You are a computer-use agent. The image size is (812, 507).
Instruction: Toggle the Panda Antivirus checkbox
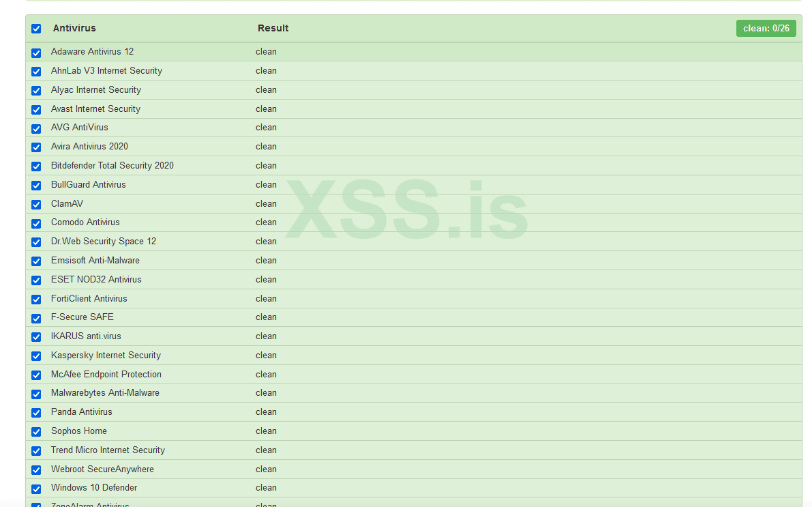coord(36,413)
